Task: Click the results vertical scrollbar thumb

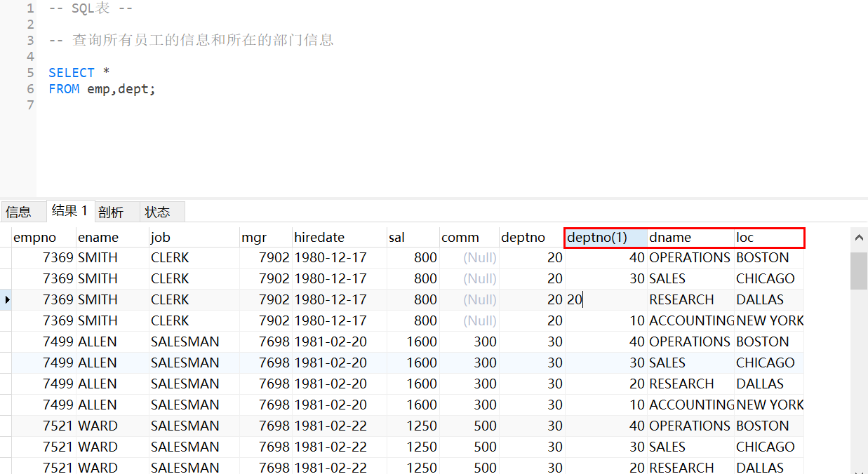Action: click(859, 271)
